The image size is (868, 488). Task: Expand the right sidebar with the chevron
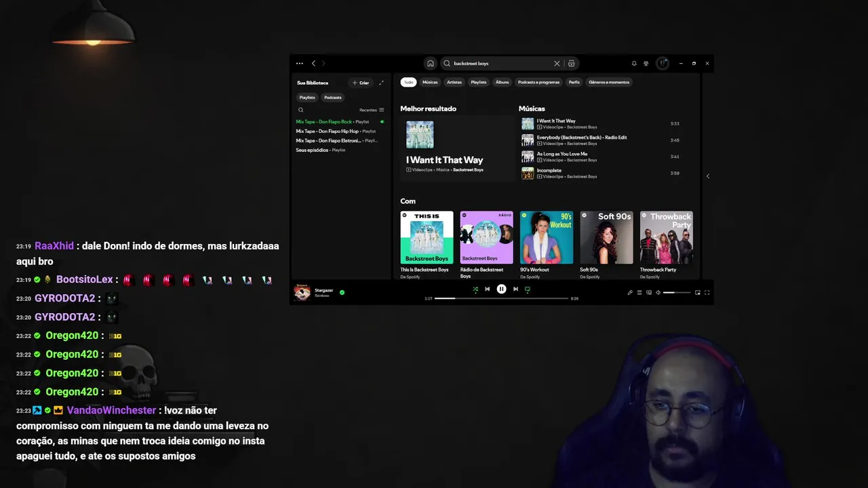(x=707, y=176)
